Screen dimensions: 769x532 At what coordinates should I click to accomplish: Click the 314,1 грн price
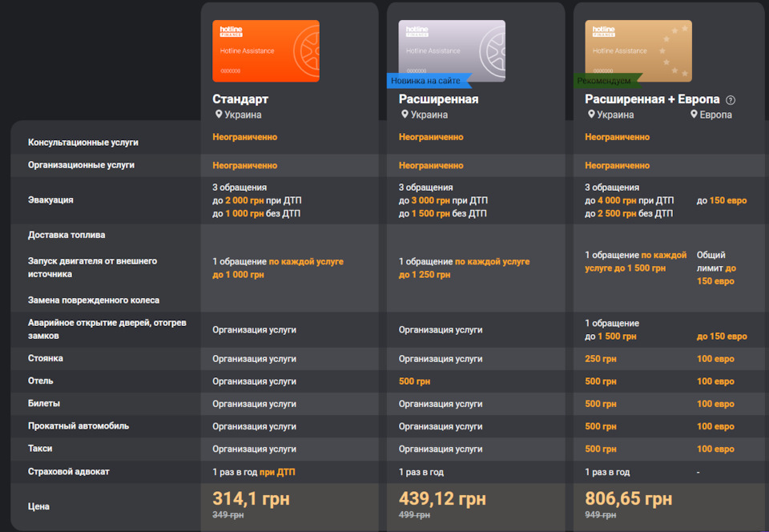251,498
